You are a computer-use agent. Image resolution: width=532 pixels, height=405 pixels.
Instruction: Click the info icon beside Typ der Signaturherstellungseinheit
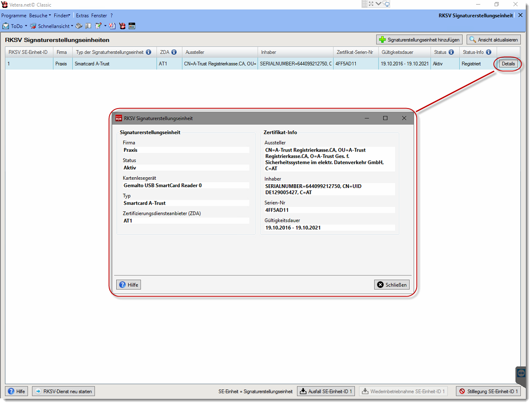149,52
